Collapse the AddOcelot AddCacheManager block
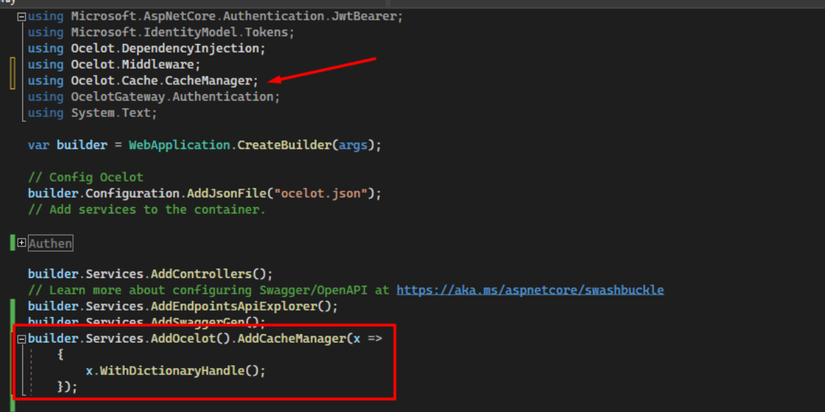The width and height of the screenshot is (825, 412). coord(22,339)
